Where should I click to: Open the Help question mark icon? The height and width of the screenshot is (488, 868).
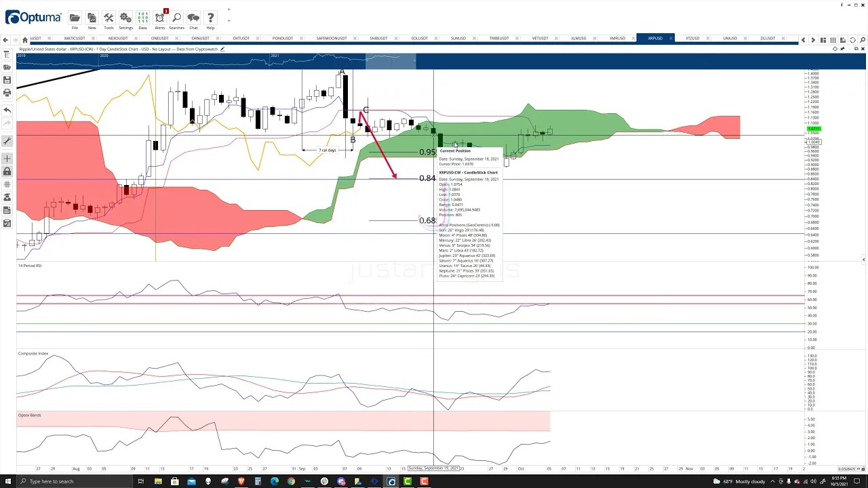click(210, 18)
